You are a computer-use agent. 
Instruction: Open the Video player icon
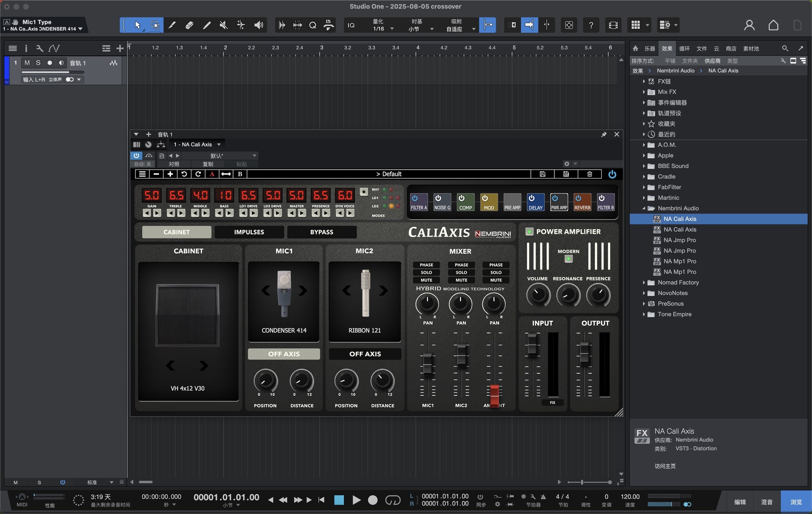pyautogui.click(x=613, y=25)
